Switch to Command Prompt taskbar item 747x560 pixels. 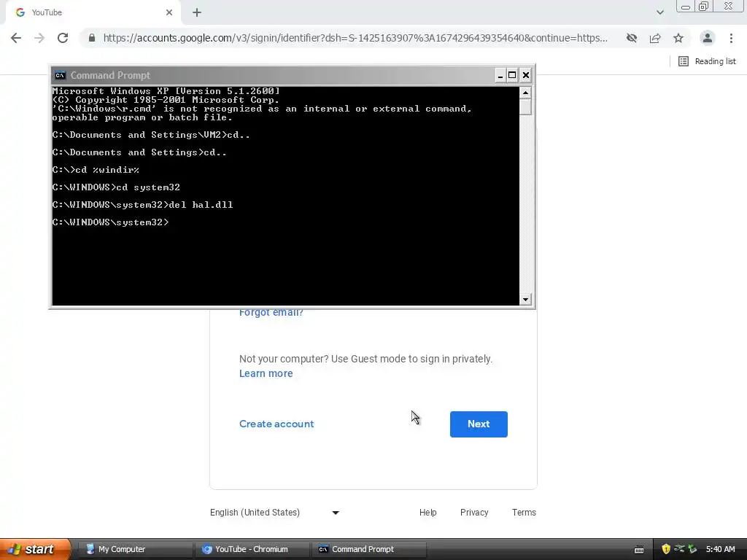click(368, 550)
